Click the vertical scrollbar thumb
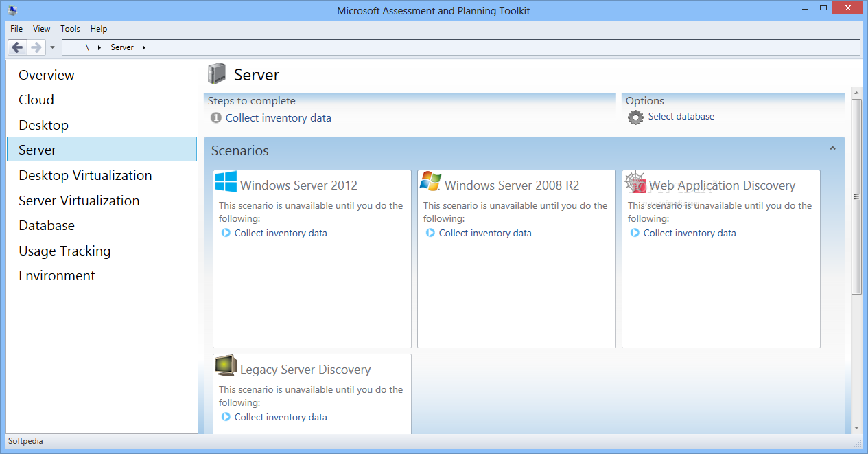This screenshot has height=454, width=868. coord(856,196)
